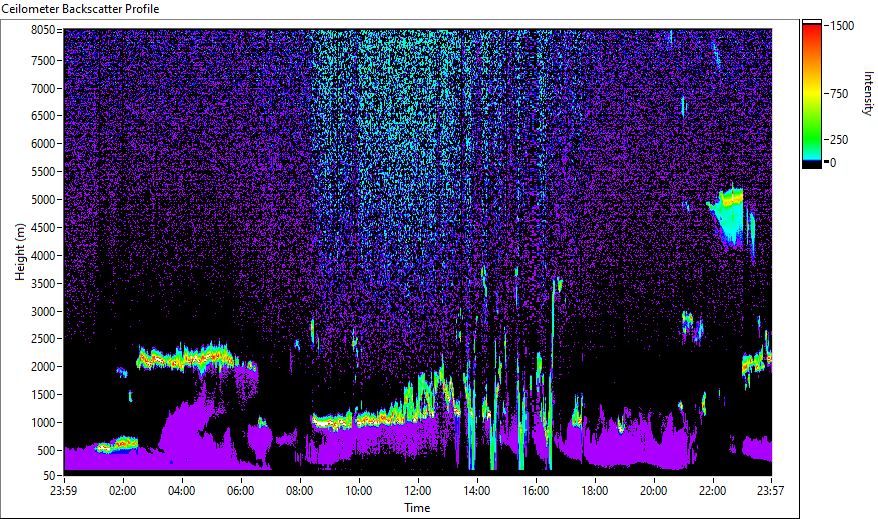Select the 750 intensity scale label
Viewport: 878px width, 519px height.
tap(839, 94)
